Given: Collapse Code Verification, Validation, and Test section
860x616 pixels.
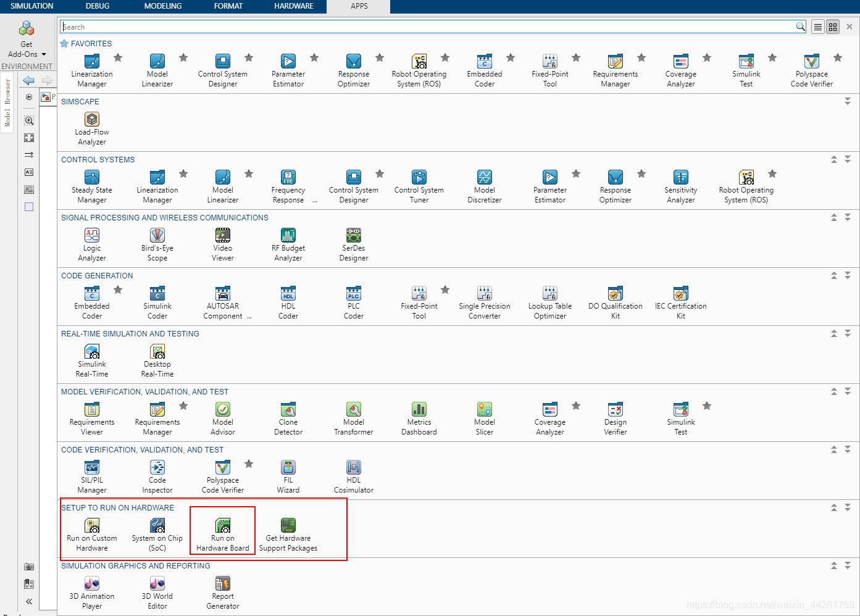Looking at the screenshot, I should (x=834, y=449).
